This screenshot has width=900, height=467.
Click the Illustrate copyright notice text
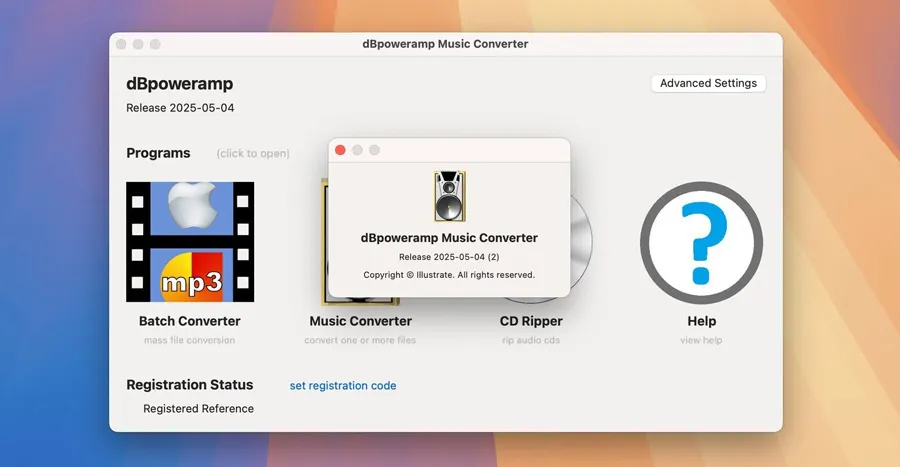449,274
